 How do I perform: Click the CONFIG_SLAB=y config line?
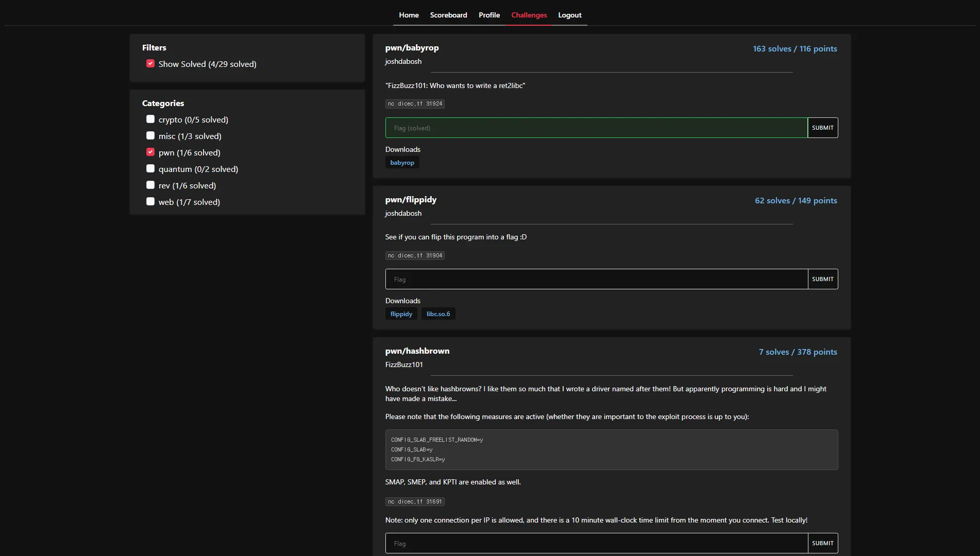(x=412, y=449)
